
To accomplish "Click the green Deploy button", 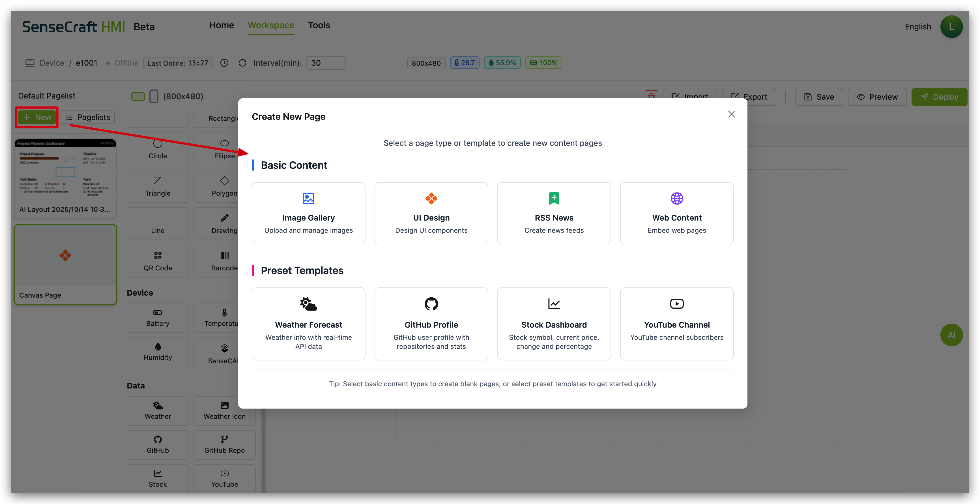I will tap(939, 97).
